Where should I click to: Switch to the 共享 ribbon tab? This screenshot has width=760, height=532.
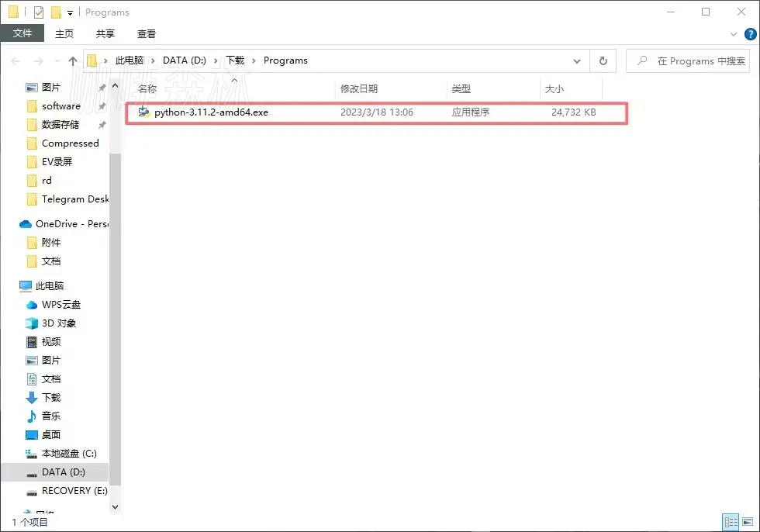click(105, 33)
